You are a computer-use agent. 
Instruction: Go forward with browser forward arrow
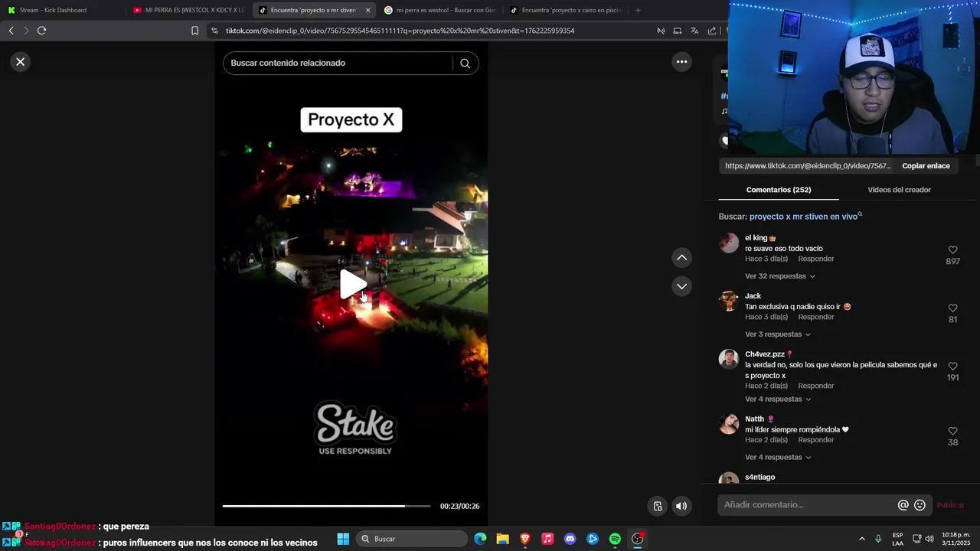pyautogui.click(x=25, y=31)
